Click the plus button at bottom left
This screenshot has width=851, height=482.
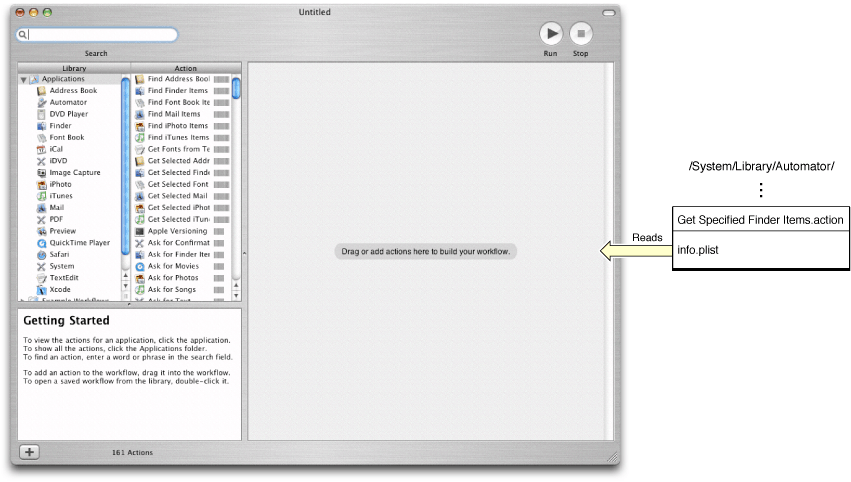coord(30,452)
